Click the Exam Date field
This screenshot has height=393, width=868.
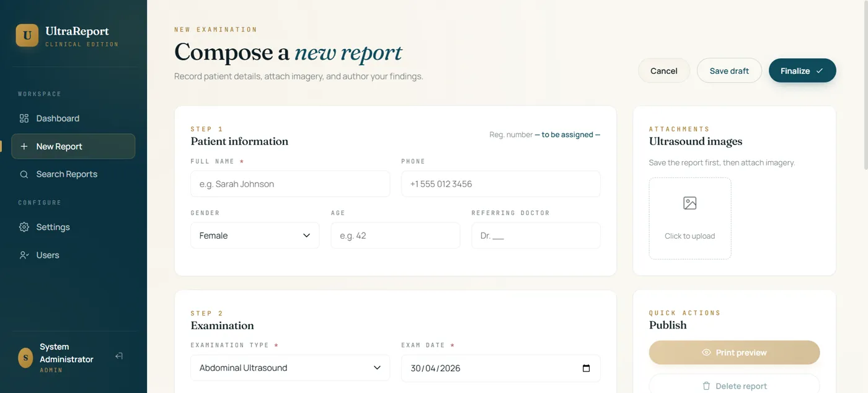tap(501, 368)
